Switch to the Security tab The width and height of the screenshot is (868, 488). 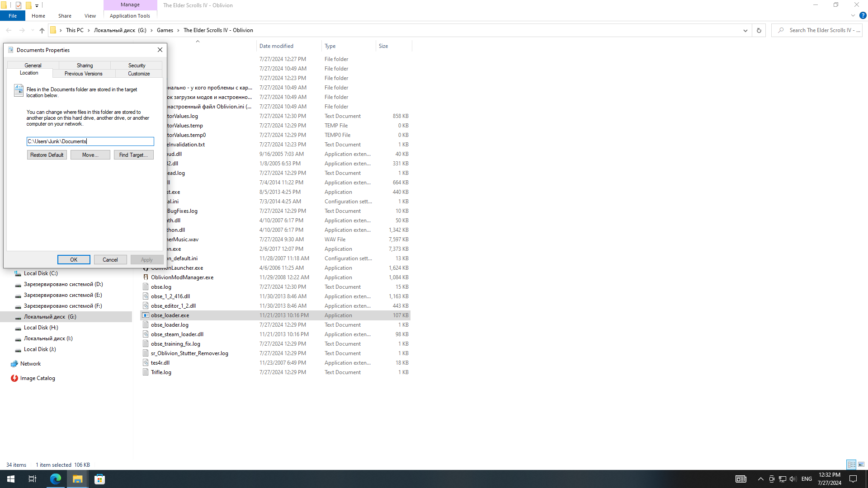137,66
